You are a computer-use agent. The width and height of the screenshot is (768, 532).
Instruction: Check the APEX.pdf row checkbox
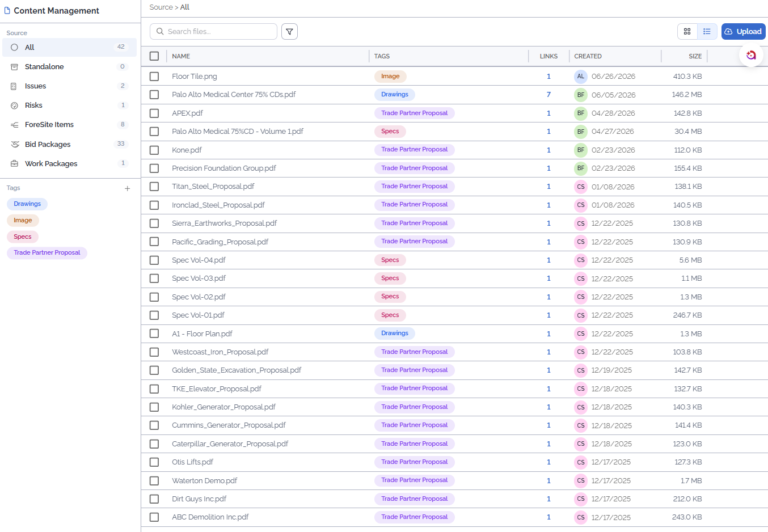(154, 113)
